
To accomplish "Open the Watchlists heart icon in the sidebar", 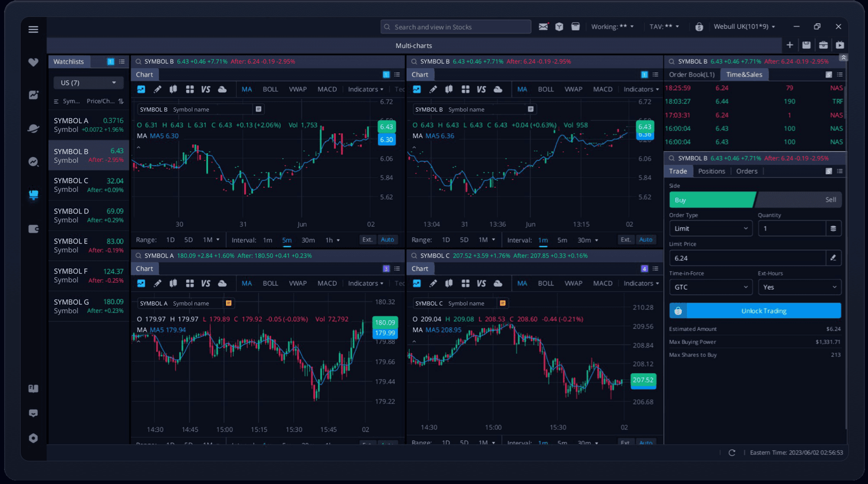I will (x=33, y=61).
